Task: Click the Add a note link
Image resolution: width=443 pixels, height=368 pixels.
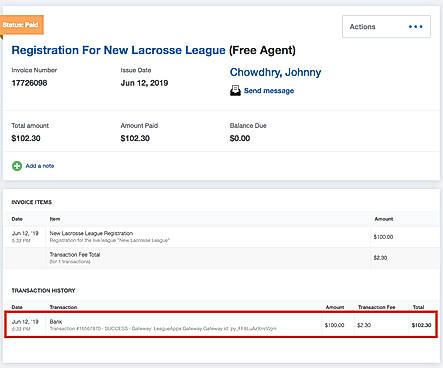Action: coord(40,166)
